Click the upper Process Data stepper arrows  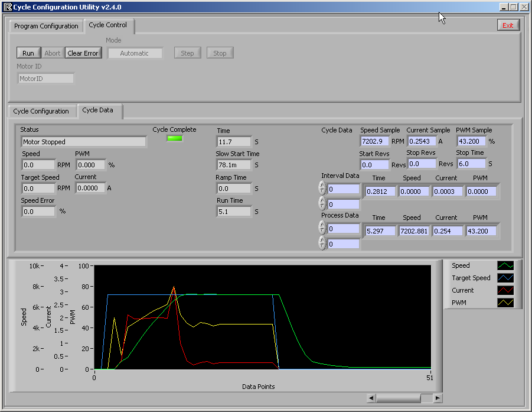pos(322,228)
